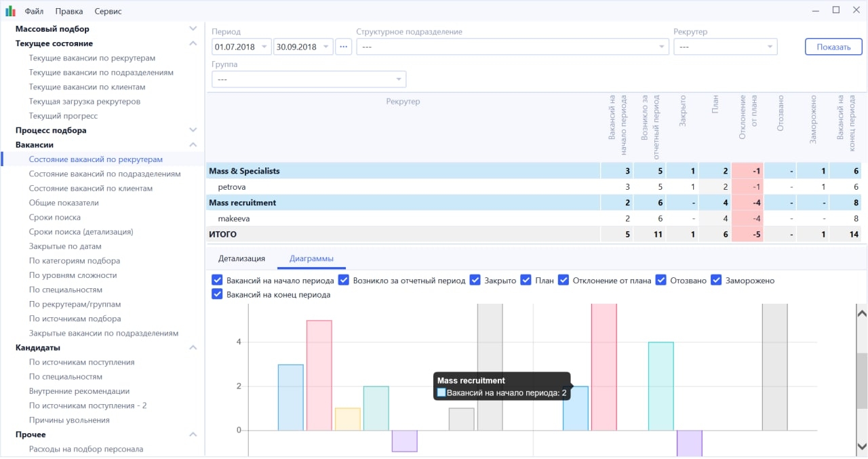Open Текущие вакансии по клиентам report
The image size is (868, 459).
click(x=87, y=87)
